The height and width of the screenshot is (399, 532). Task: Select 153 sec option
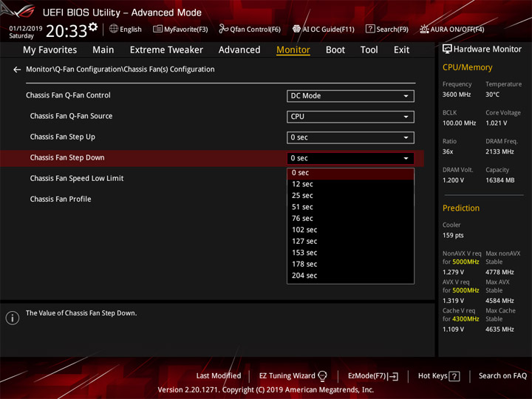(350, 253)
